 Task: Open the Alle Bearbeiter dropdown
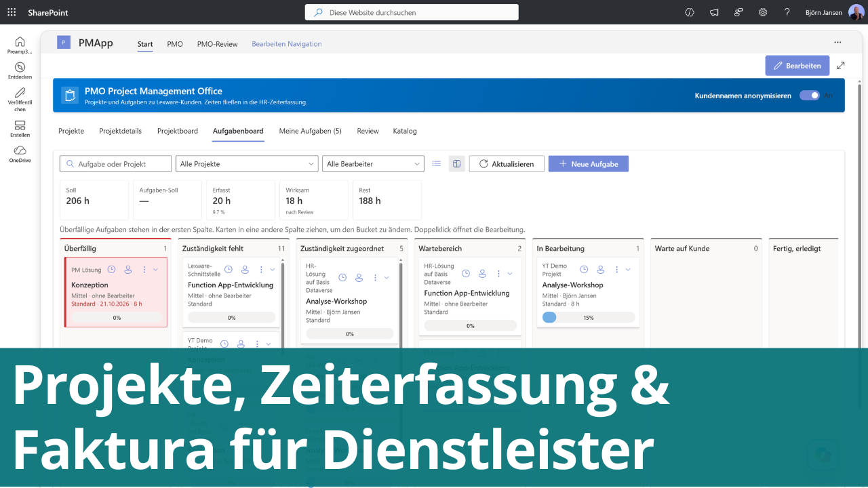pyautogui.click(x=373, y=163)
